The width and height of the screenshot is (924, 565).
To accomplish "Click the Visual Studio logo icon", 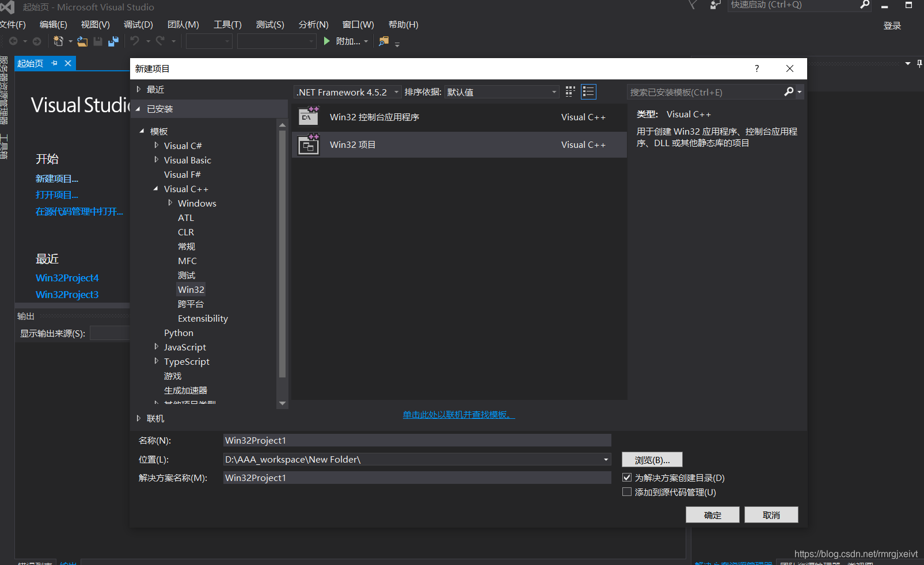I will 7,7.
